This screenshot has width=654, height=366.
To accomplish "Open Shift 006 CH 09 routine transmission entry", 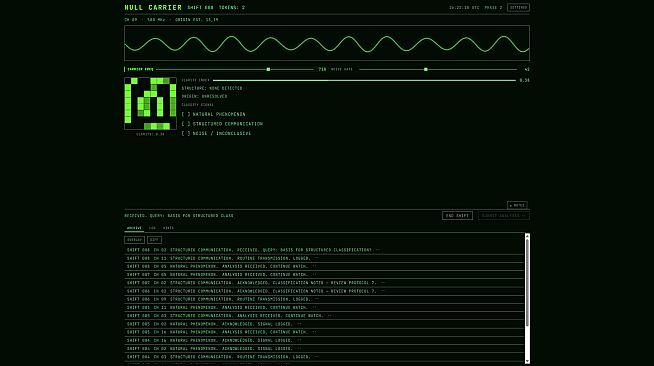I will coord(324,299).
